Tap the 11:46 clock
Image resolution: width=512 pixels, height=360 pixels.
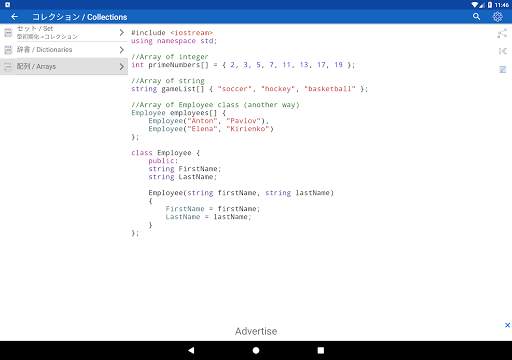(x=502, y=5)
